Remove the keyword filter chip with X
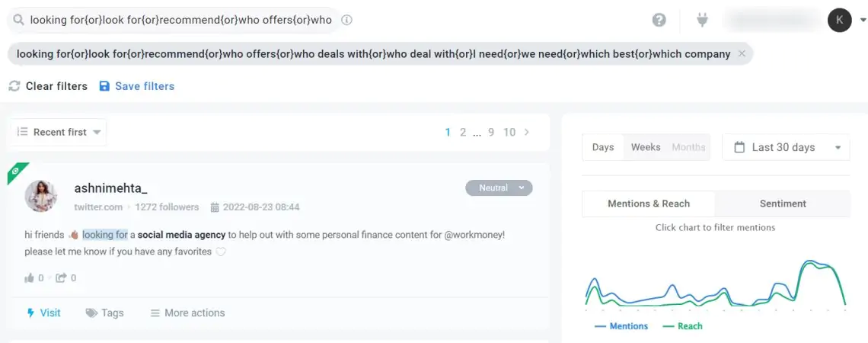 click(x=742, y=54)
